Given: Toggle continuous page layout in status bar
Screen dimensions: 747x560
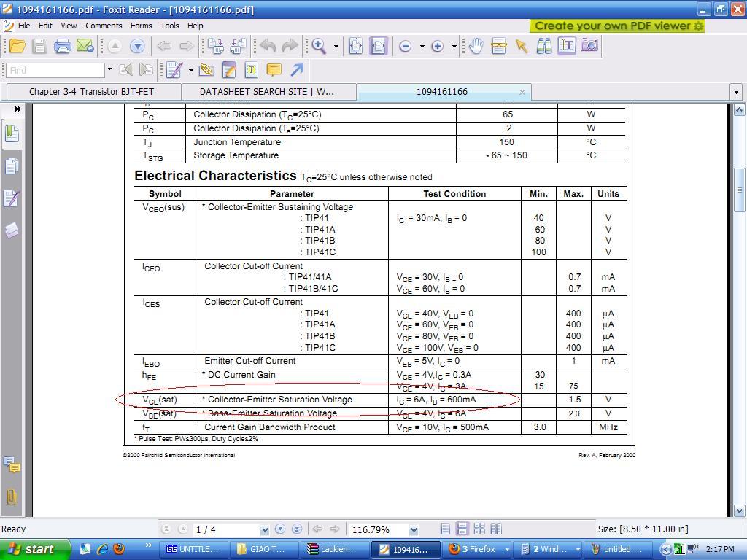Looking at the screenshot, I should pos(462,529).
